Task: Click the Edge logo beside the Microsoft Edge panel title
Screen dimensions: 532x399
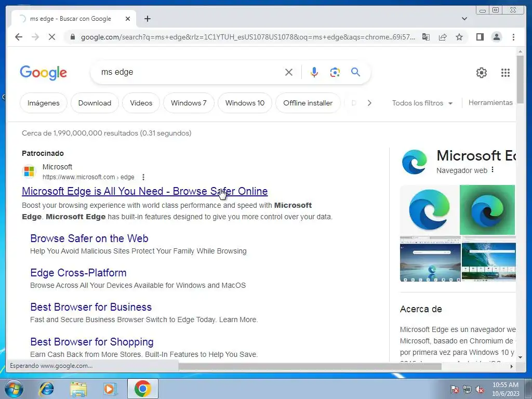Action: (x=414, y=162)
